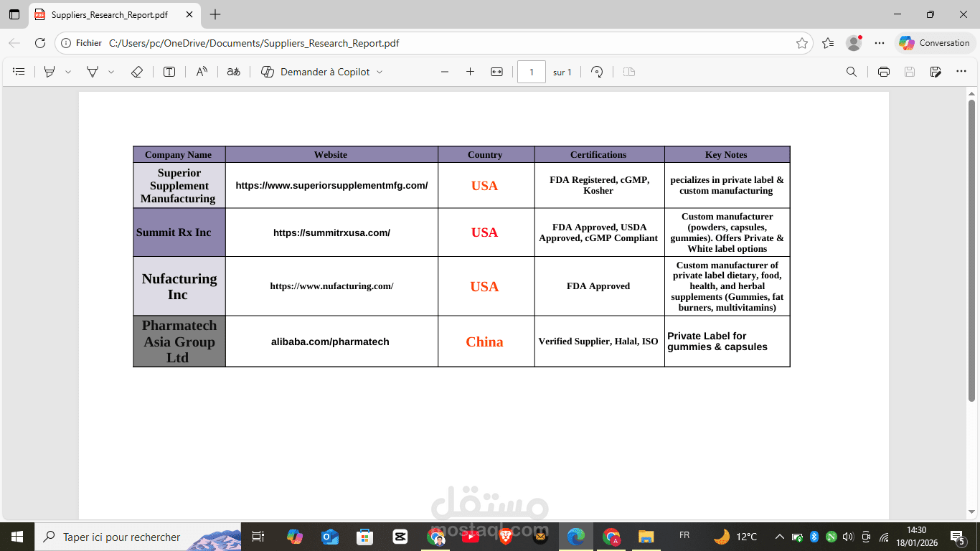Activate the eraser tool
980x551 pixels.
click(x=137, y=72)
